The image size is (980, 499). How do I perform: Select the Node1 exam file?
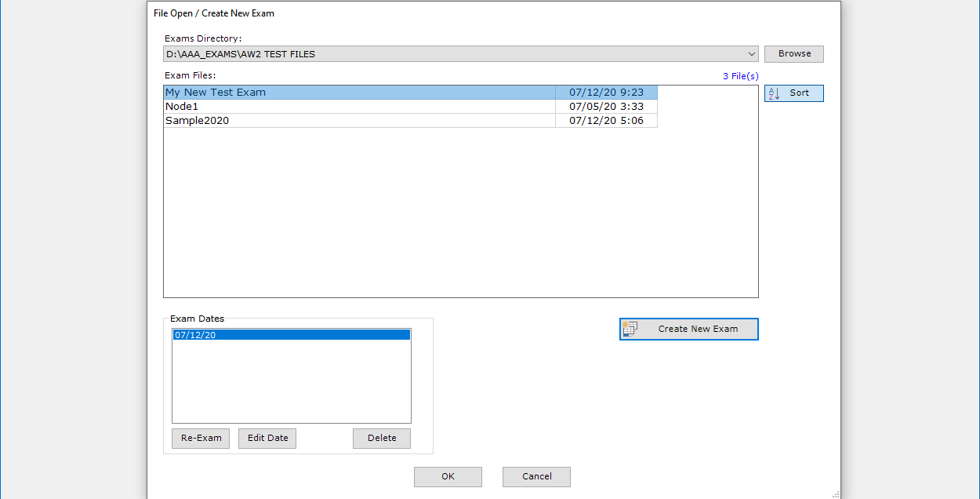pyautogui.click(x=183, y=107)
